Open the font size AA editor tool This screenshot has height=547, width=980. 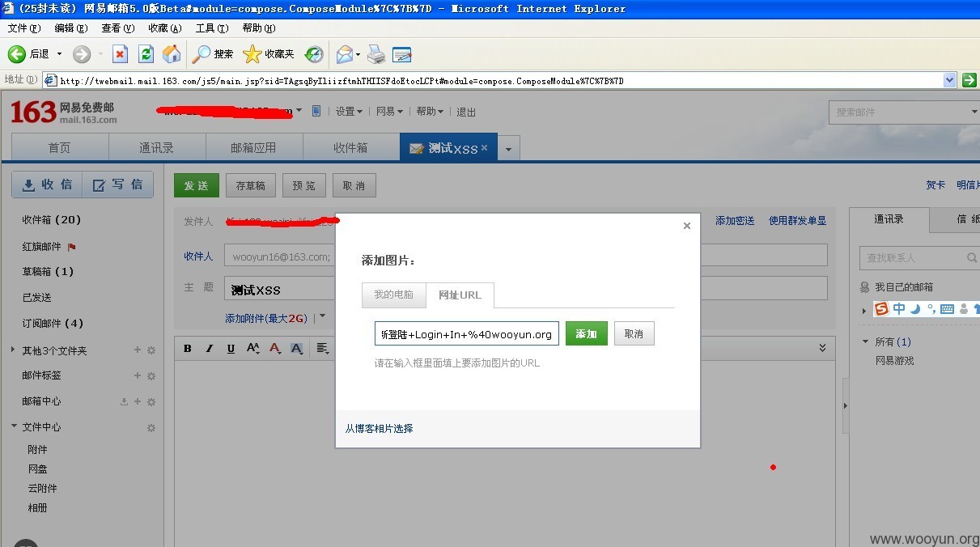[x=253, y=348]
